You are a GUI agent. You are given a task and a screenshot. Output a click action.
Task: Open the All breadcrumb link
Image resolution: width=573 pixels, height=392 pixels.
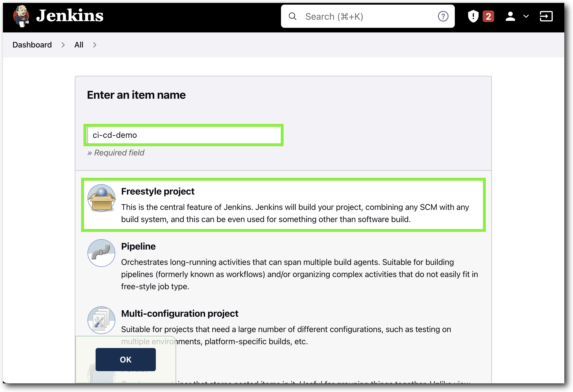click(x=79, y=45)
